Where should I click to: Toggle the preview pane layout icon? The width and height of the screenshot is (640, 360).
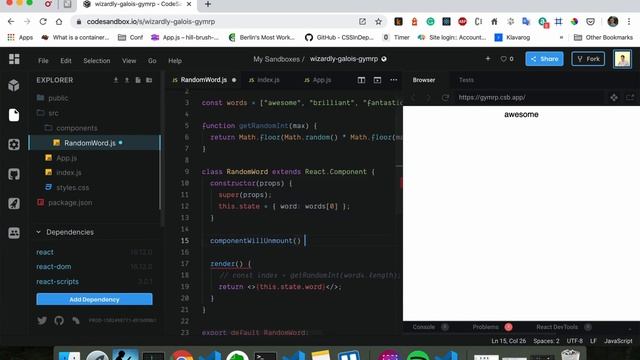click(x=377, y=80)
